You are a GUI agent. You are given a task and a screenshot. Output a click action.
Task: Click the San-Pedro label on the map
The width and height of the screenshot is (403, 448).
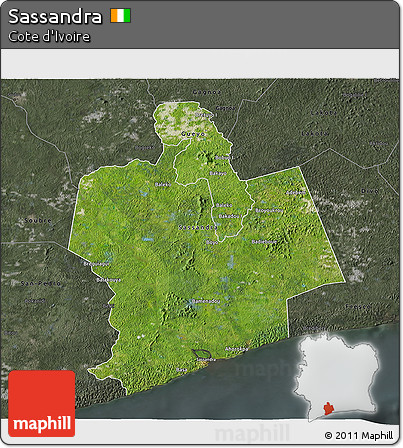[x=41, y=283]
